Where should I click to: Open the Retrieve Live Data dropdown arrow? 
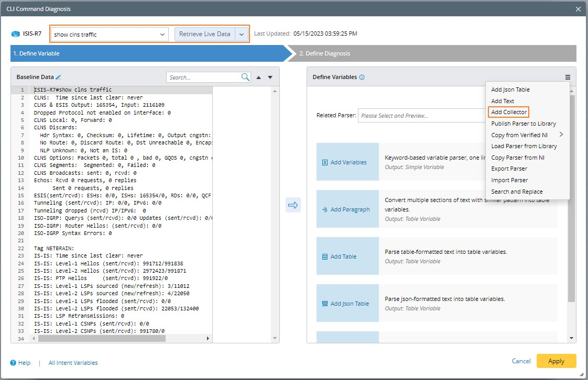coord(242,35)
